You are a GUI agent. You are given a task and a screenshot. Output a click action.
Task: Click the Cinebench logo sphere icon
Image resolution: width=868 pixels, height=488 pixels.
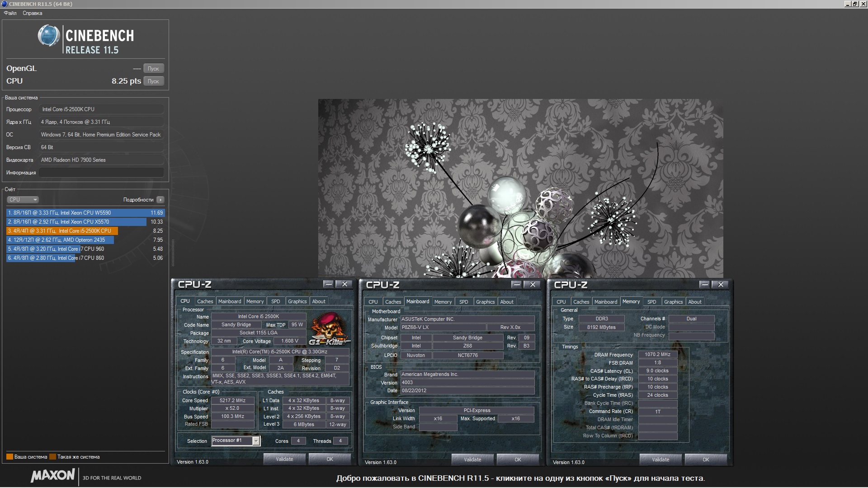point(49,36)
